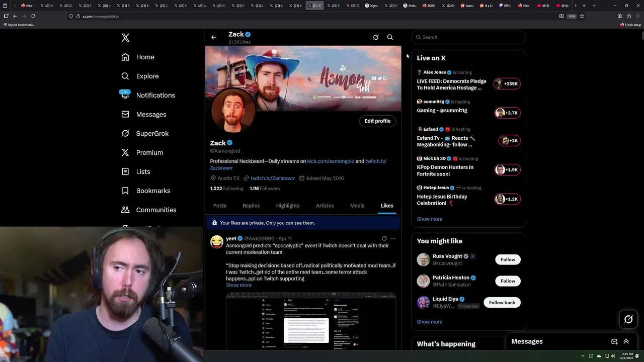
Task: Switch to the Replies tab
Action: coord(251,206)
